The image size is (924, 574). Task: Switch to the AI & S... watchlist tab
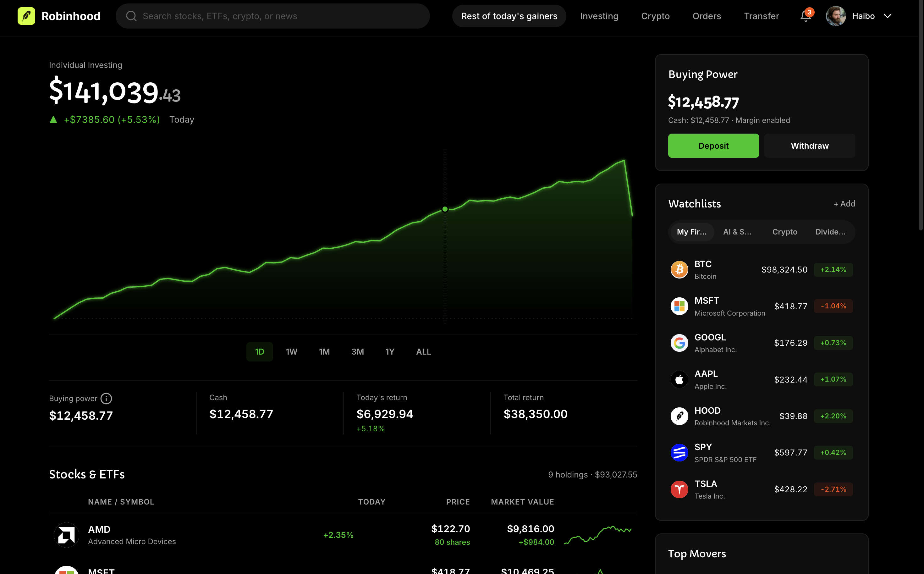pyautogui.click(x=737, y=232)
